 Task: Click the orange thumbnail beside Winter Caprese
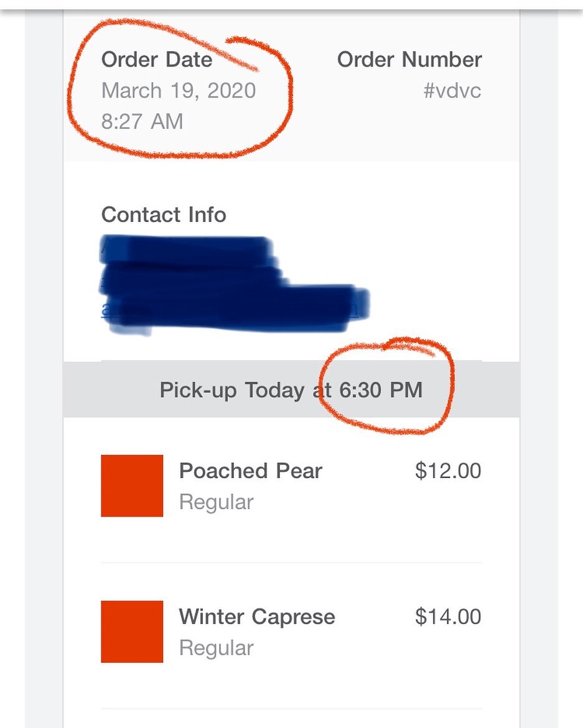pos(132,631)
